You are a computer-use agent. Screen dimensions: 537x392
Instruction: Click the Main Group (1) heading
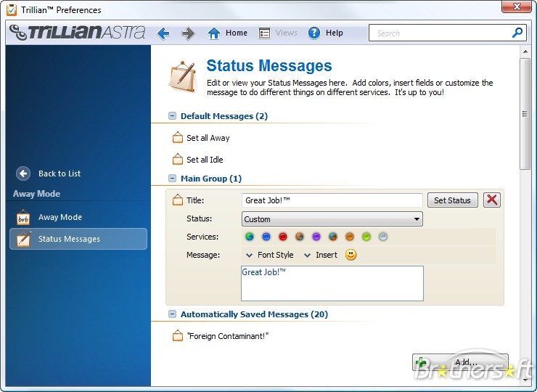tap(211, 179)
